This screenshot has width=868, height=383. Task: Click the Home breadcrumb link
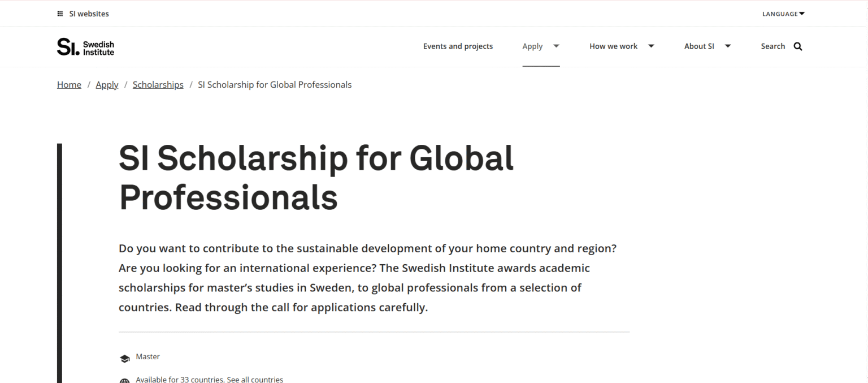[x=68, y=84]
